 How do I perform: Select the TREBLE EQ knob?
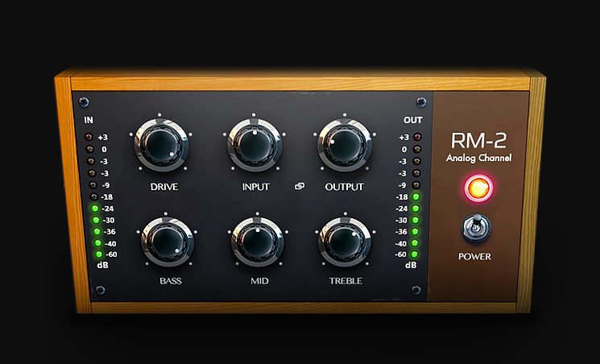click(344, 240)
